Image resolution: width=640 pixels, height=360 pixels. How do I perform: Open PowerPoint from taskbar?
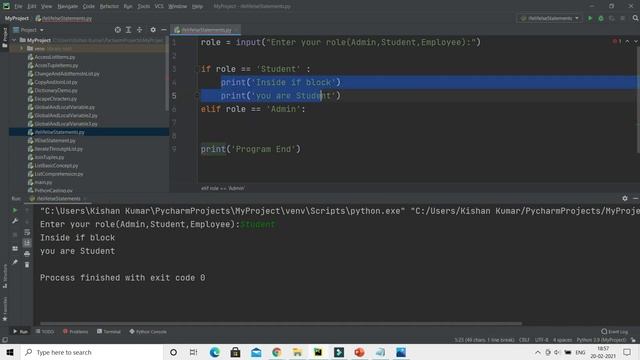pos(359,352)
